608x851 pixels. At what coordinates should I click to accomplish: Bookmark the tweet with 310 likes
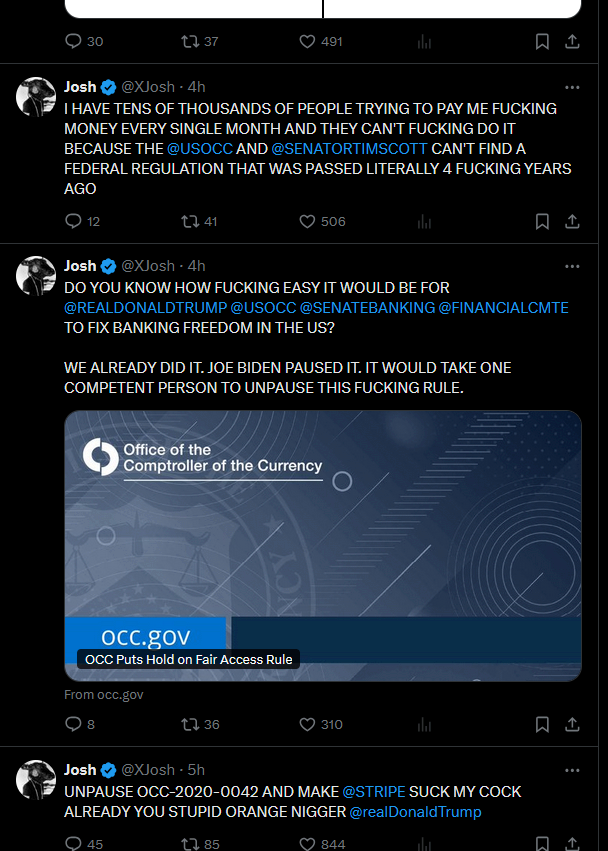541,724
